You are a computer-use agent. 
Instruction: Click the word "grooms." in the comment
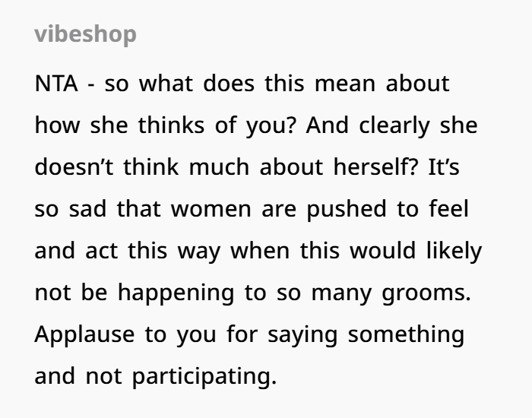click(428, 293)
